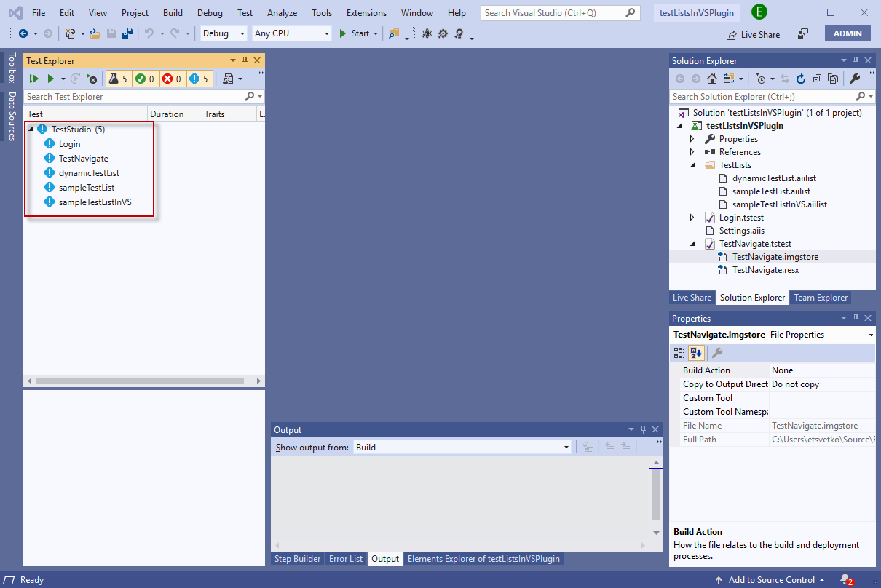Open the Analyze menu
Image resolution: width=881 pixels, height=588 pixels.
(282, 13)
